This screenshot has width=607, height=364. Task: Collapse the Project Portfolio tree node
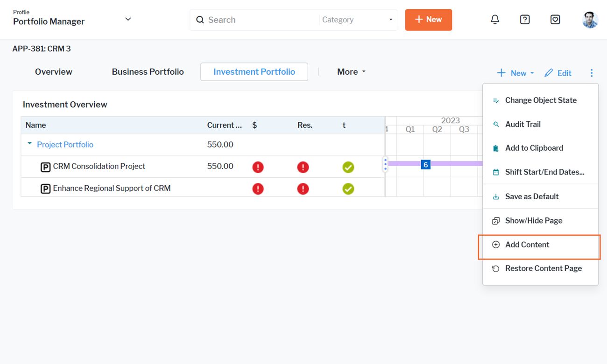pyautogui.click(x=29, y=144)
